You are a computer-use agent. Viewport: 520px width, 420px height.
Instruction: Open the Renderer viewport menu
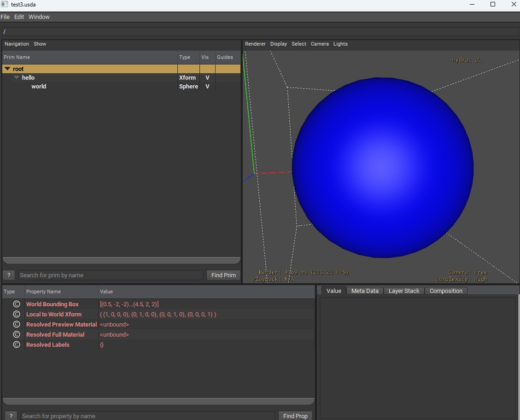click(255, 44)
